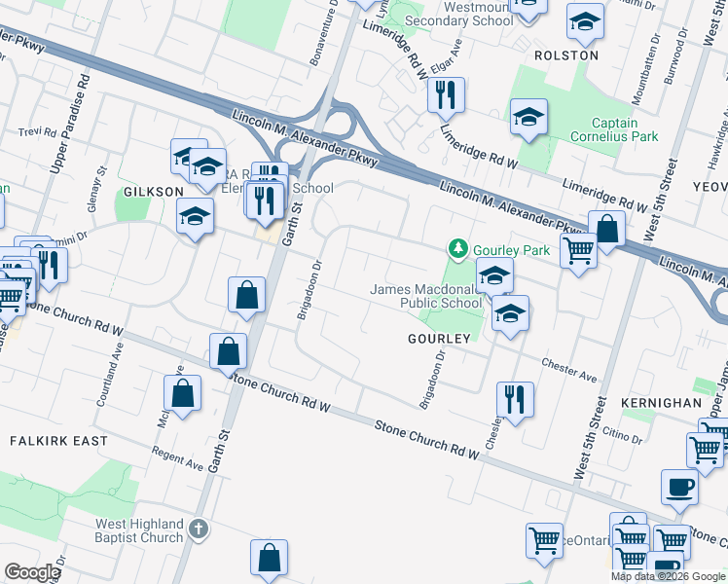Click the Captain Cornelius Park label
This screenshot has height=584, width=728.
(614, 129)
